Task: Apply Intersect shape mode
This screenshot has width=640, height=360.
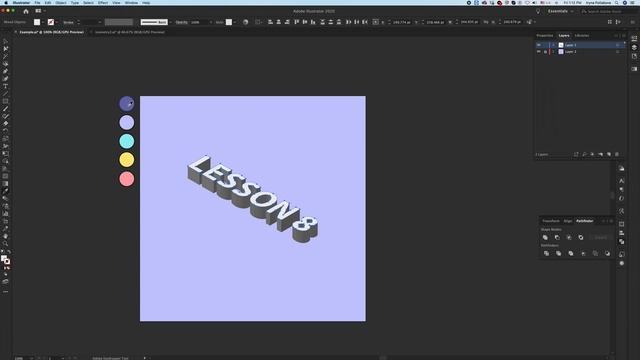Action: (x=569, y=238)
